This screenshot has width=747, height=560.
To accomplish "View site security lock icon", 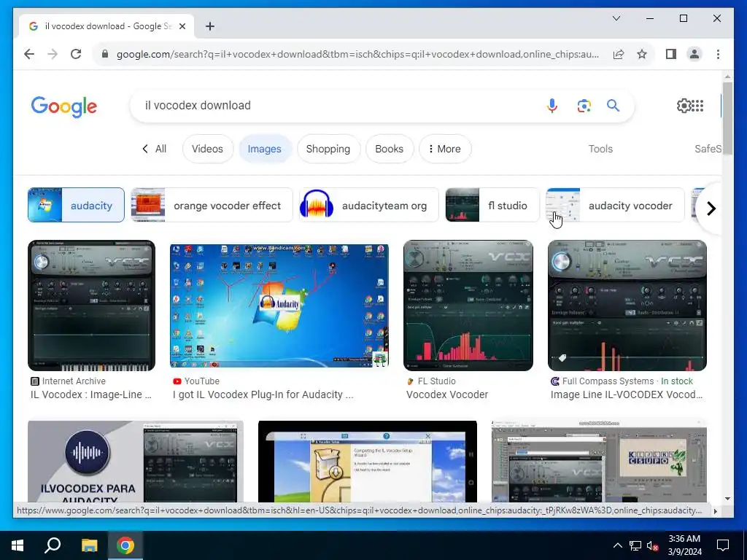I will tap(105, 54).
